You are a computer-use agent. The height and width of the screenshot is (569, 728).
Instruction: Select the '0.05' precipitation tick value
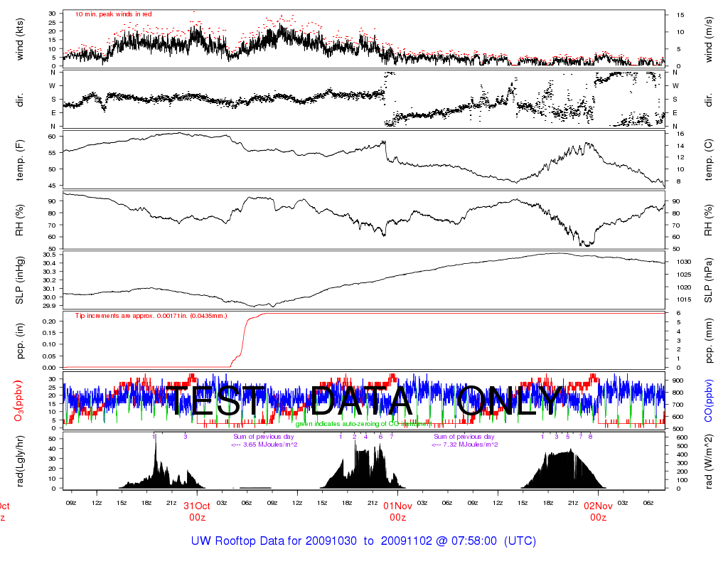49,356
